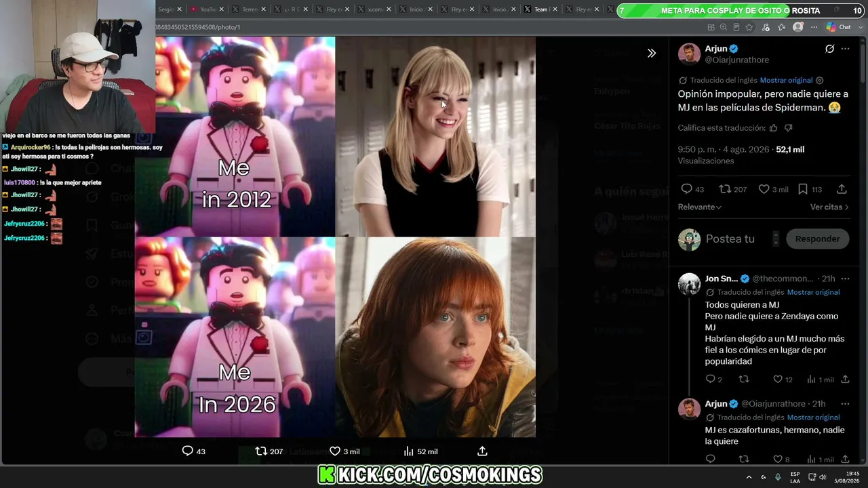Open Arjun's profile avatar at top of tweet panel
This screenshot has width=868, height=488.
(689, 54)
